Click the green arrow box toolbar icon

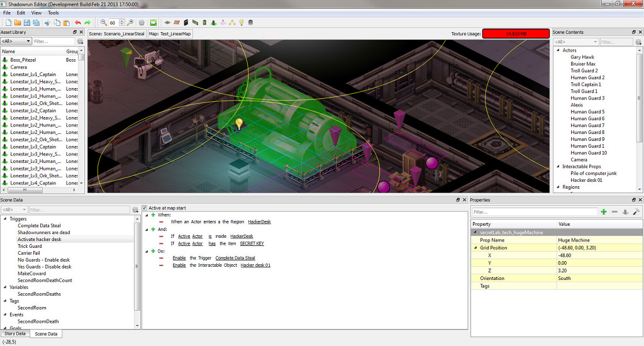tap(153, 23)
